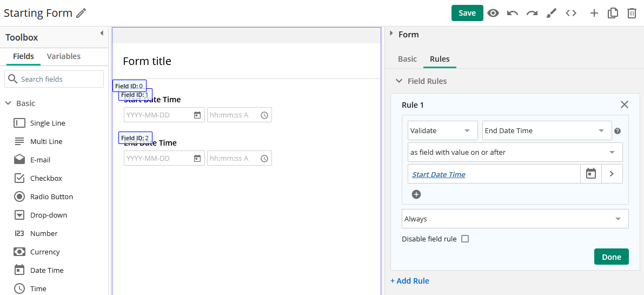The height and width of the screenshot is (295, 644).
Task: Open the code view icon
Action: click(571, 13)
